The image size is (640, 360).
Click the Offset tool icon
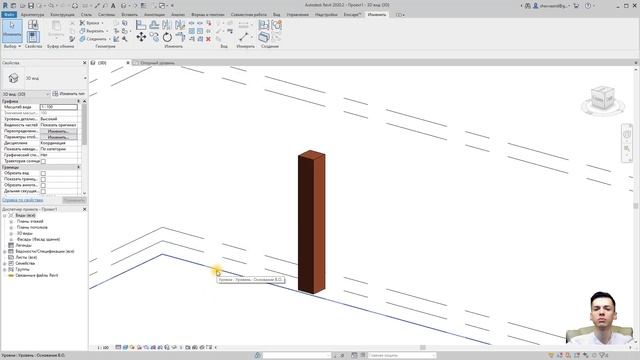tap(154, 25)
